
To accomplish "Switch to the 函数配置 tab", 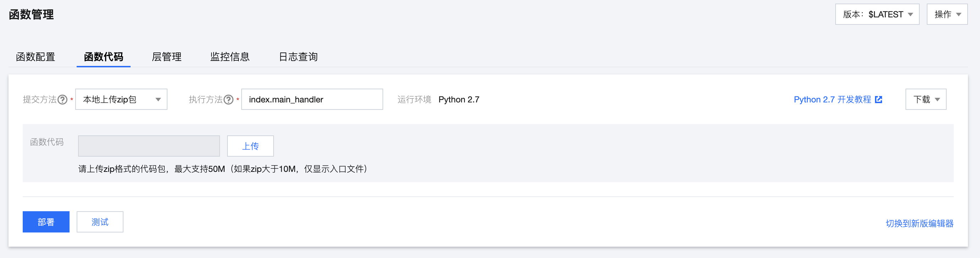I will pos(35,57).
